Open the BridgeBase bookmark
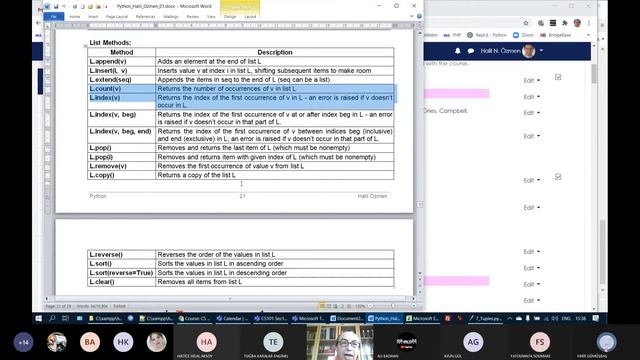The width and height of the screenshot is (640, 360). (555, 35)
